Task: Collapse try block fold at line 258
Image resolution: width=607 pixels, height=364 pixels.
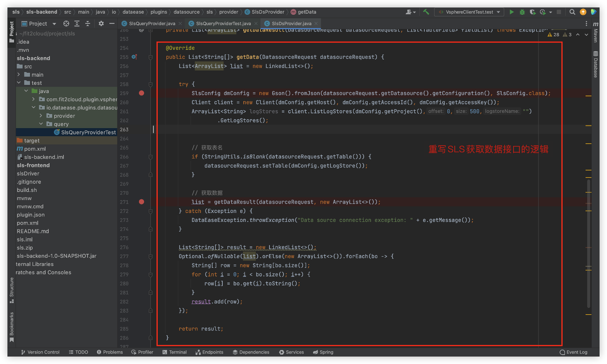Action: coord(151,84)
